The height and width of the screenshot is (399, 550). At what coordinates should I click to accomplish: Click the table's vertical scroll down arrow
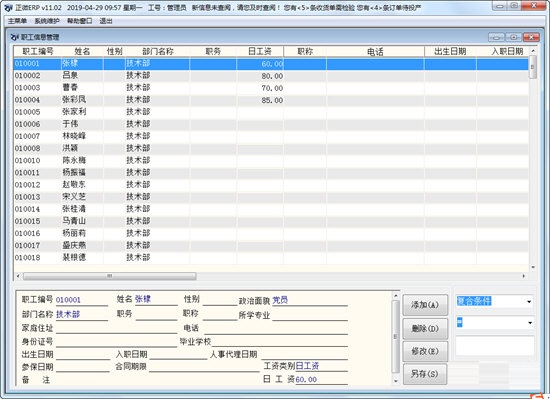point(533,267)
